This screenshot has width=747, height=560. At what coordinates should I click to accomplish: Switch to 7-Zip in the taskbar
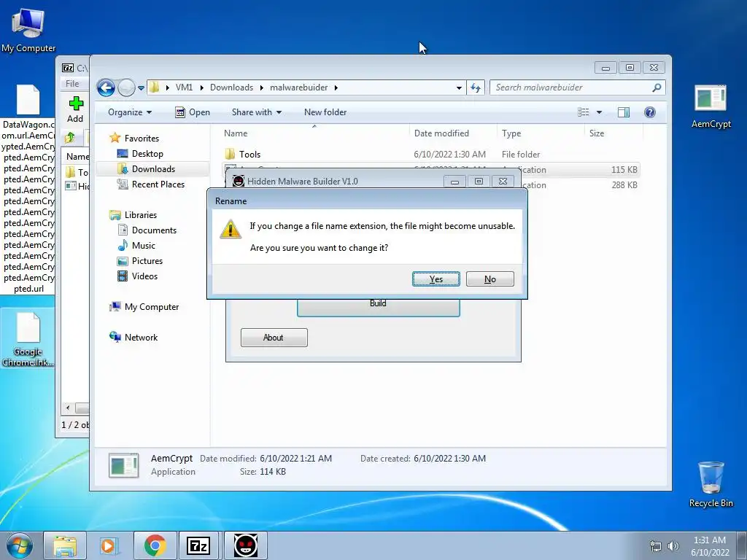coord(198,545)
